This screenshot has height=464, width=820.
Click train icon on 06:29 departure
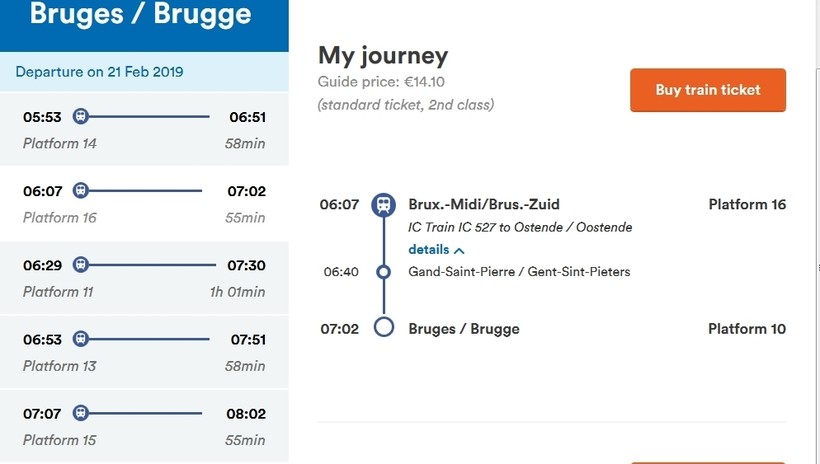click(81, 265)
